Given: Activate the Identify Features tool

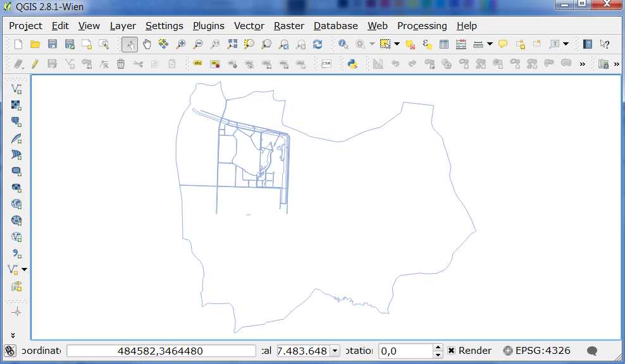Looking at the screenshot, I should pyautogui.click(x=343, y=44).
